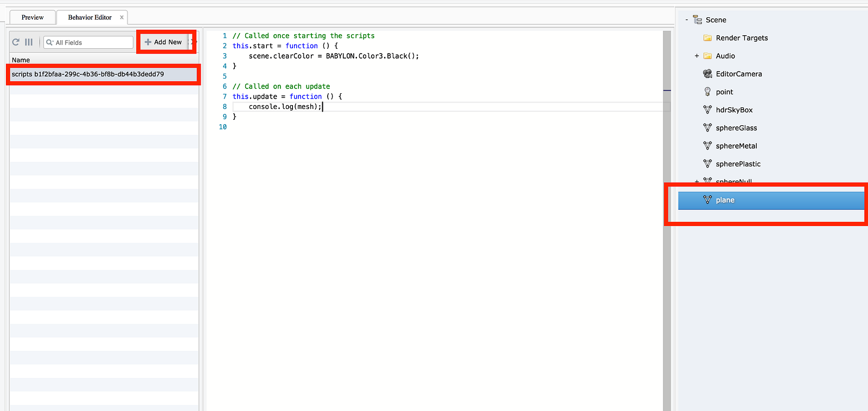
Task: Click the refresh icon in the scripts list toolbar
Action: (x=16, y=42)
